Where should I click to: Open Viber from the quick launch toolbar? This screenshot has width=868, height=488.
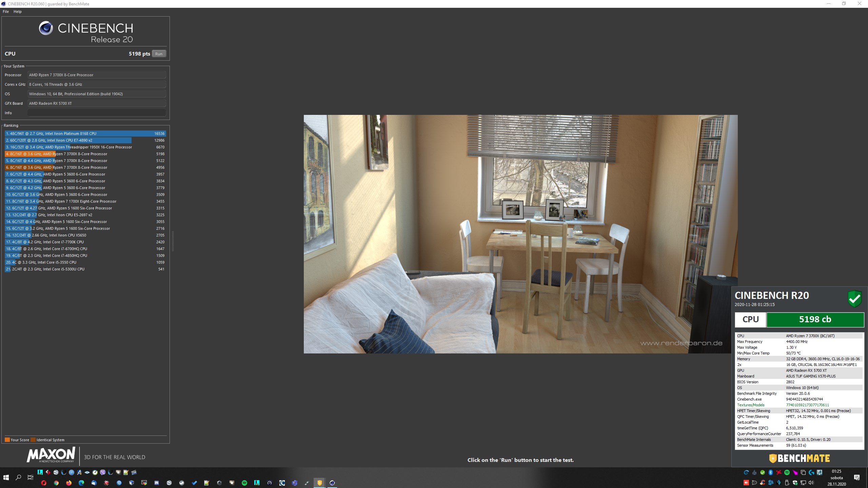coord(103,472)
